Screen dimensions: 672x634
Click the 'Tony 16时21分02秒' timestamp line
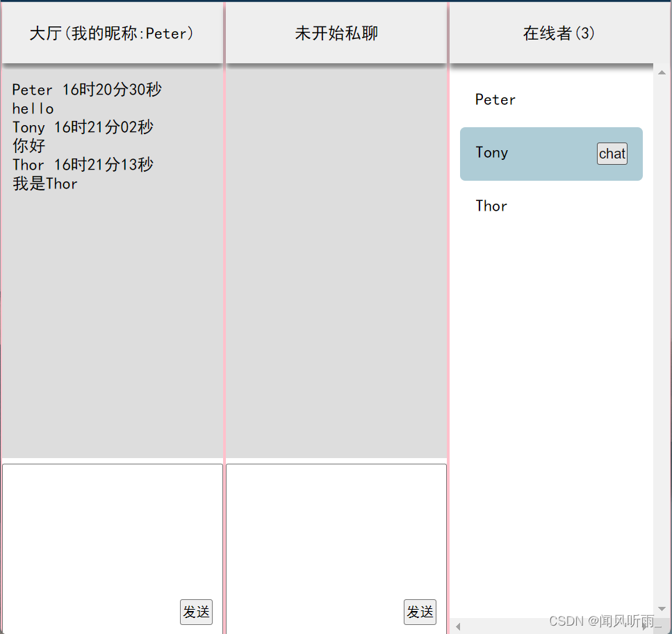pos(83,127)
